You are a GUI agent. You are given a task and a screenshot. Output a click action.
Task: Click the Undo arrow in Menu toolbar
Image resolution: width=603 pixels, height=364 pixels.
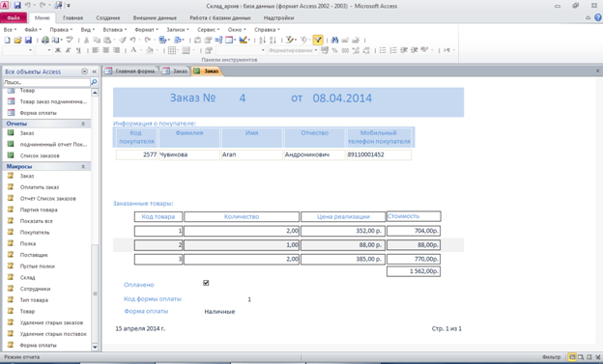click(x=132, y=40)
